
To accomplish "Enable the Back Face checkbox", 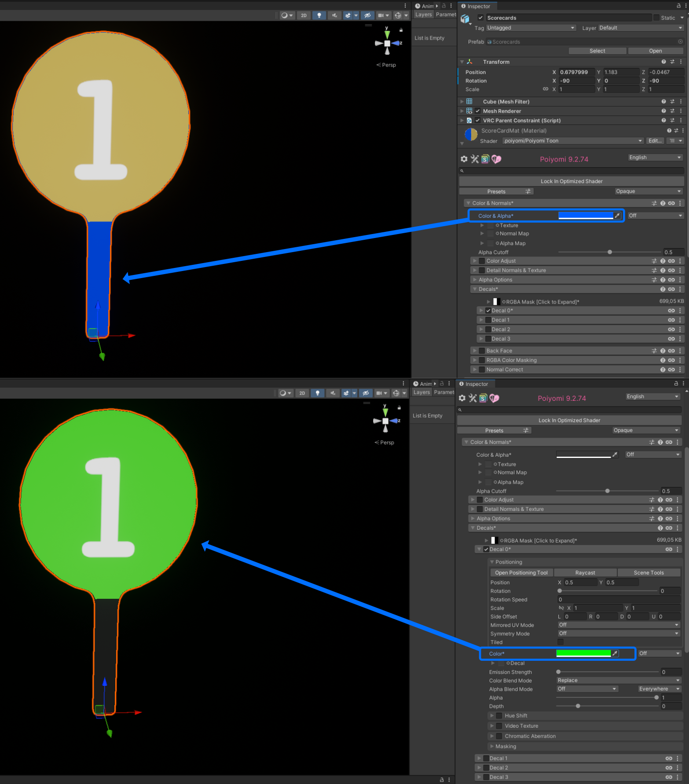I will pyautogui.click(x=482, y=351).
